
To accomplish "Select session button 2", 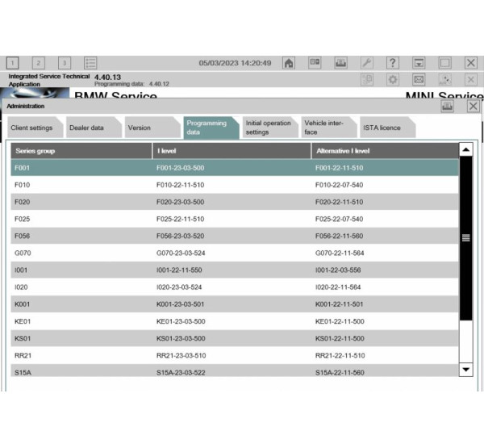I will tap(39, 63).
